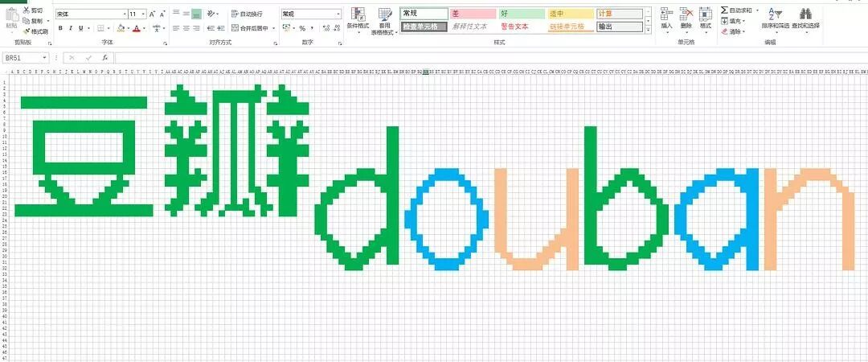The width and height of the screenshot is (868, 362).
Task: Apply the 检查单元格 cell style
Action: pyautogui.click(x=424, y=27)
